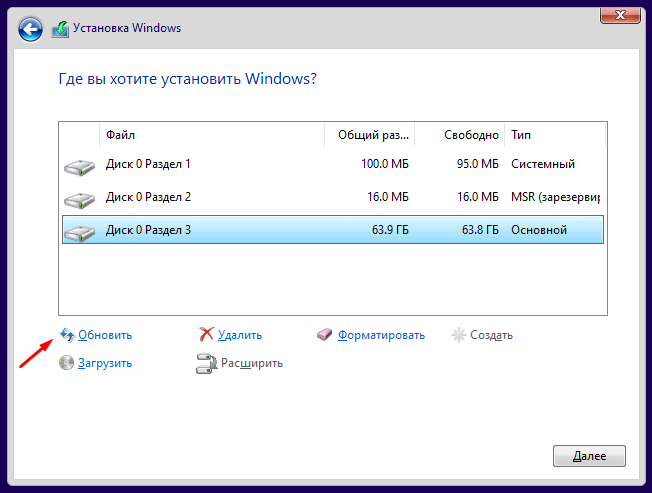Click the Загрузить link

click(x=105, y=363)
